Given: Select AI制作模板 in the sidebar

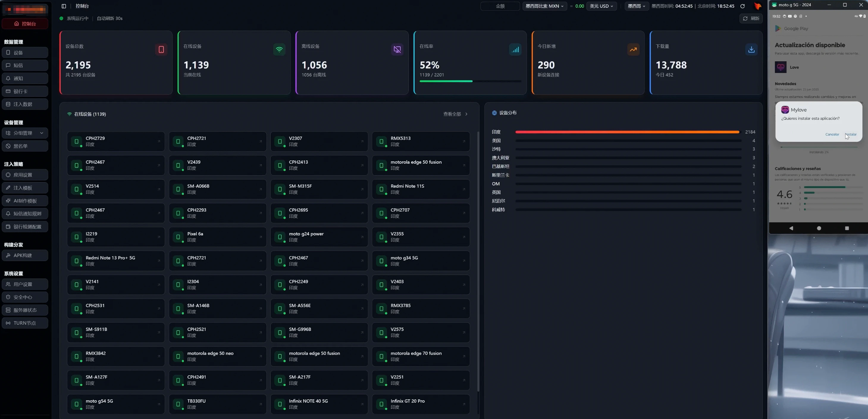Looking at the screenshot, I should (25, 201).
